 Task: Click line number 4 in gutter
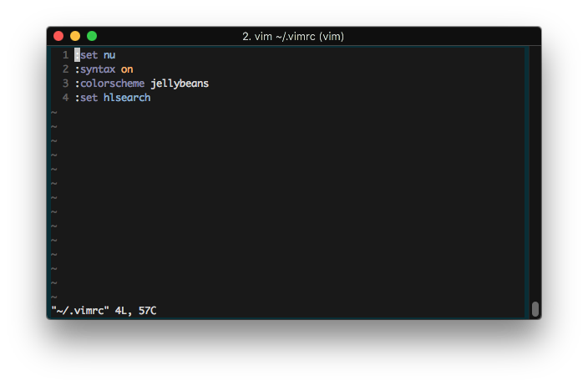coord(66,98)
